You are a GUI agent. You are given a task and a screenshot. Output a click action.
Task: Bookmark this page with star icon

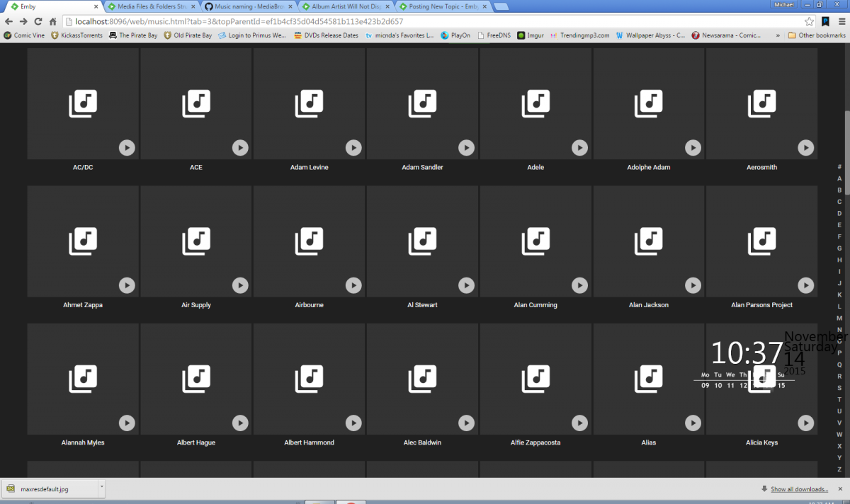[x=810, y=21]
